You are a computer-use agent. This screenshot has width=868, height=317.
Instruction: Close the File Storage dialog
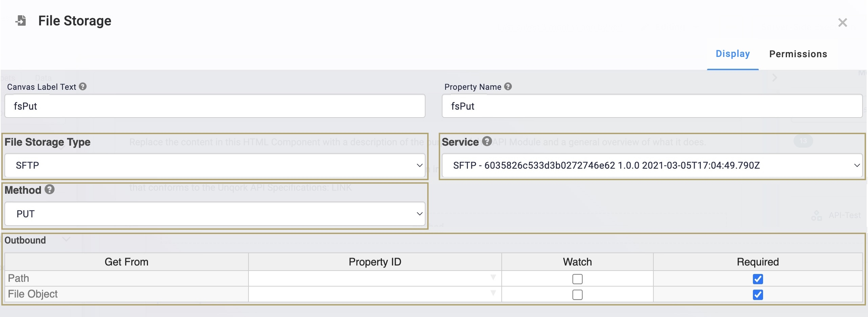(x=842, y=22)
